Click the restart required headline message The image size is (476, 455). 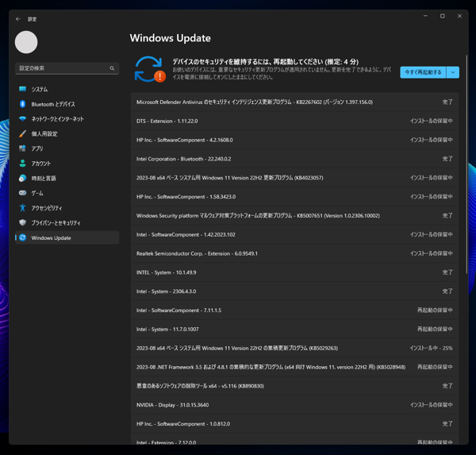click(266, 62)
